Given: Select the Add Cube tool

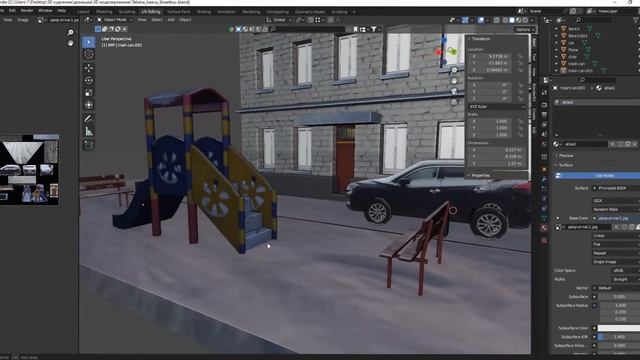Looking at the screenshot, I should [89, 145].
